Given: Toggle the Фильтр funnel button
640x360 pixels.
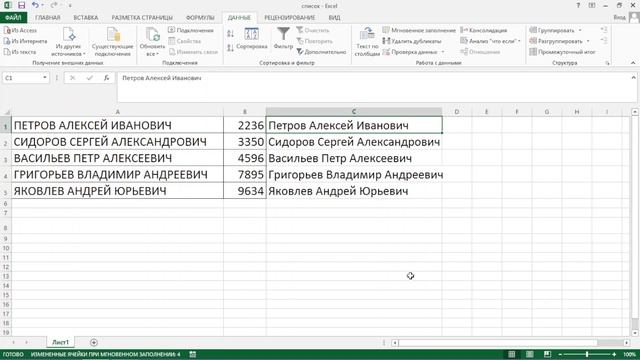Looking at the screenshot, I should pyautogui.click(x=283, y=39).
